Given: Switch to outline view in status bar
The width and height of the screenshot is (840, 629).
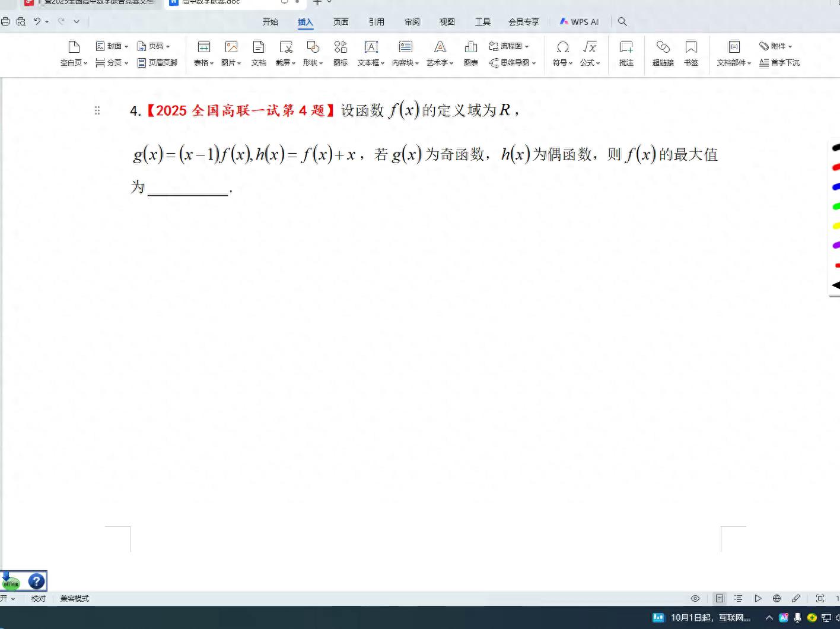Looking at the screenshot, I should 738,598.
